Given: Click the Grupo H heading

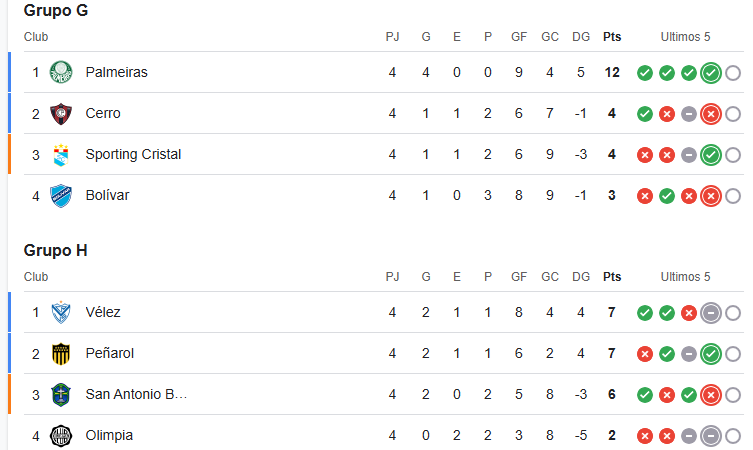Looking at the screenshot, I should click(56, 250).
